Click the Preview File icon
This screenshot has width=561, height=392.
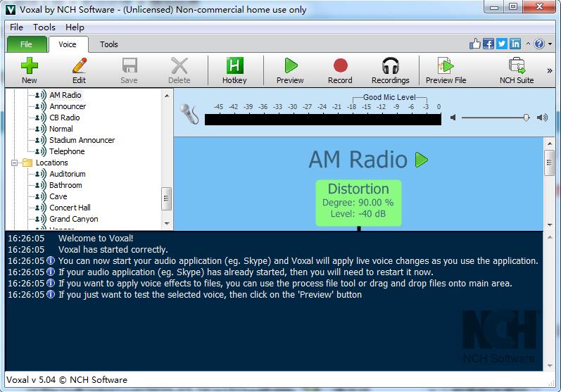(446, 67)
